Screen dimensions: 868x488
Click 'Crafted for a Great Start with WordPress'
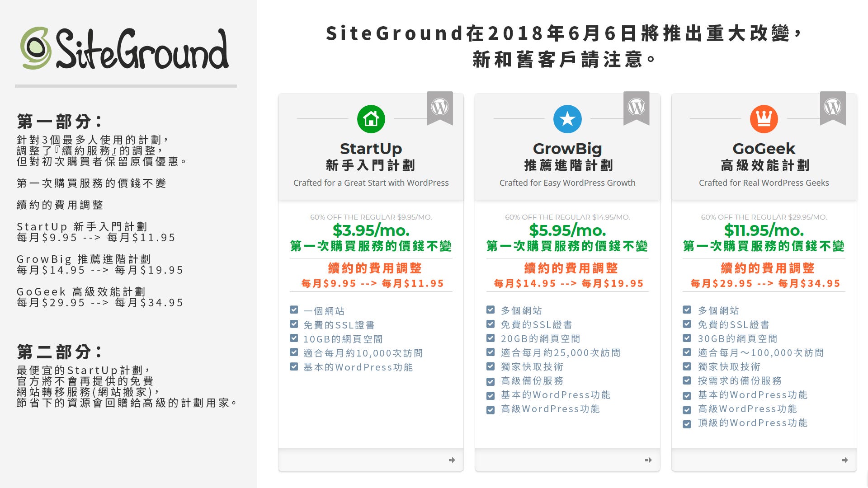click(371, 183)
